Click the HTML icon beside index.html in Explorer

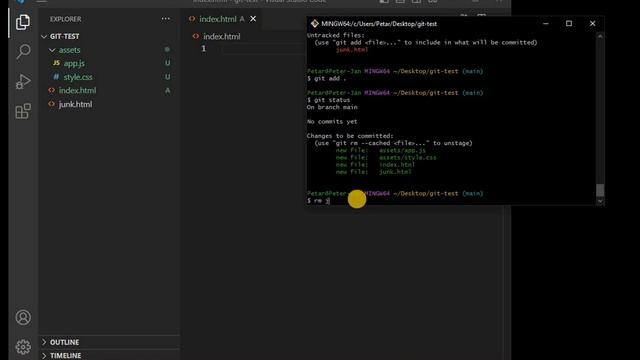(51, 90)
